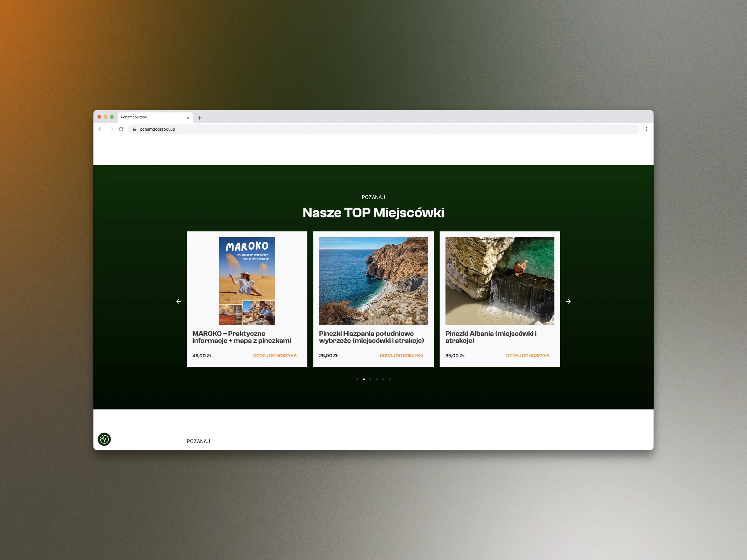Open MAROKO Praktyczne informacje product title
Viewport: 747px width, 560px height.
241,337
